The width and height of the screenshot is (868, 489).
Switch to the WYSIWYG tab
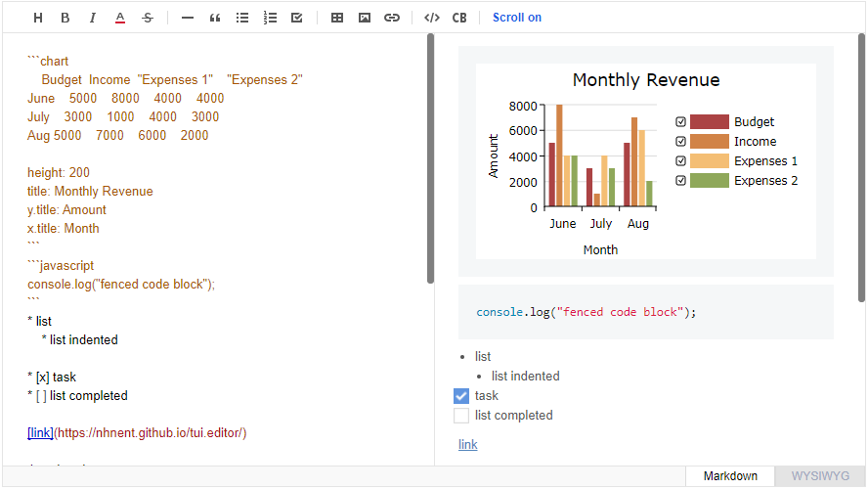tap(820, 476)
